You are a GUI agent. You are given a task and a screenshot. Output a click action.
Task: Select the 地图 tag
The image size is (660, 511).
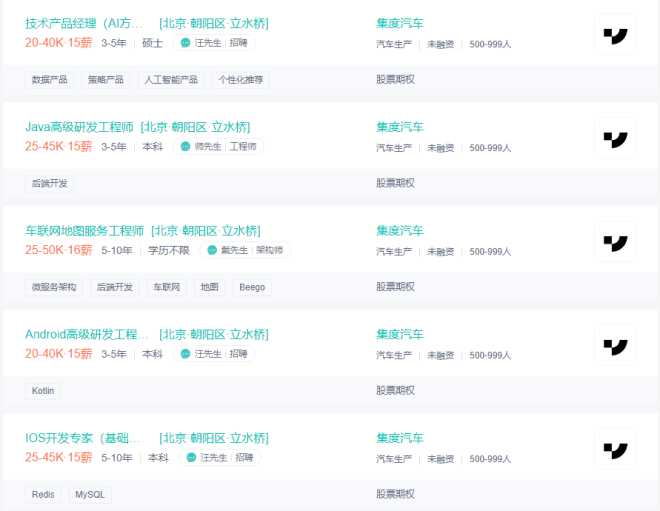coord(210,287)
